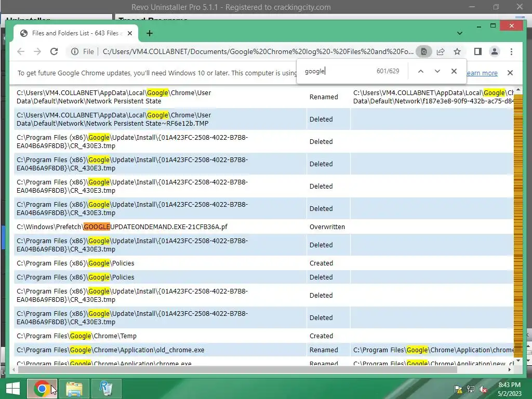Viewport: 532px width, 399px height.
Task: Jump to next find result
Action: pos(437,71)
